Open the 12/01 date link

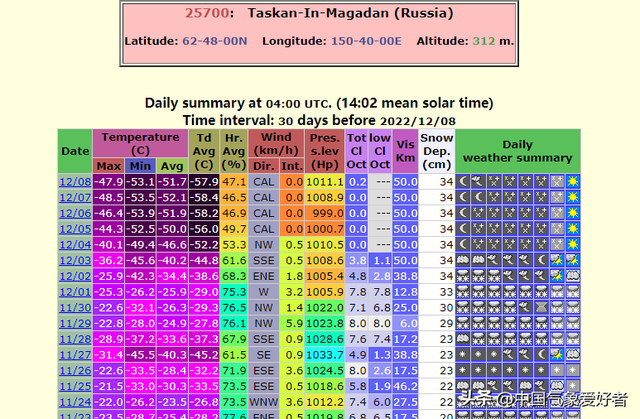click(x=75, y=292)
